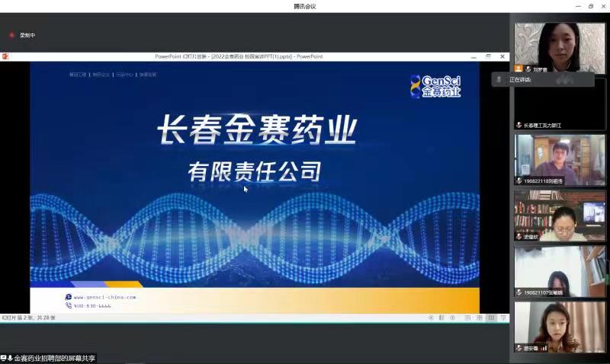The height and width of the screenshot is (364, 610).
Task: Select the bookshelf participant video tile
Action: [560, 216]
